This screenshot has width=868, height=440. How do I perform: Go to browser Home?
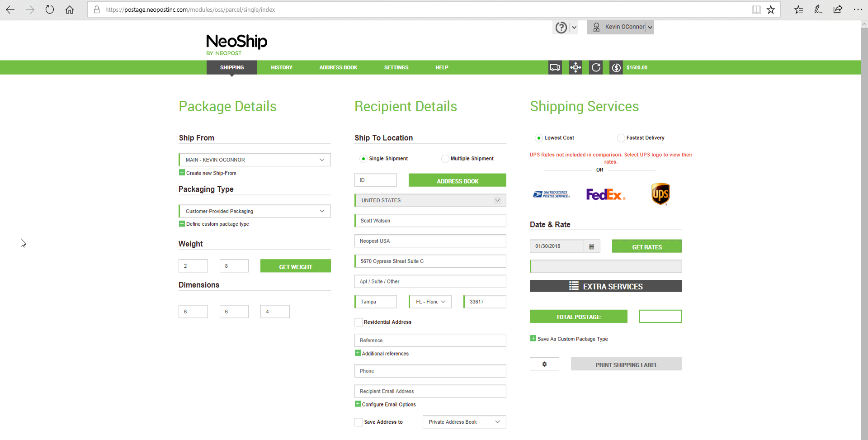click(x=70, y=9)
